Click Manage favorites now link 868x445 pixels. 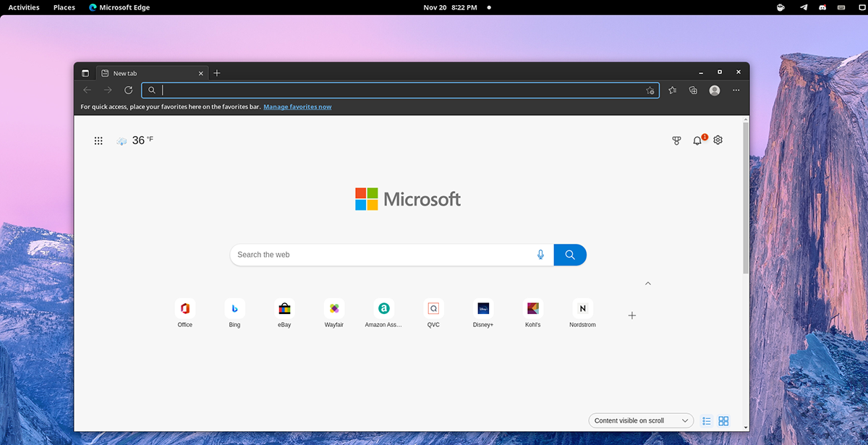297,107
